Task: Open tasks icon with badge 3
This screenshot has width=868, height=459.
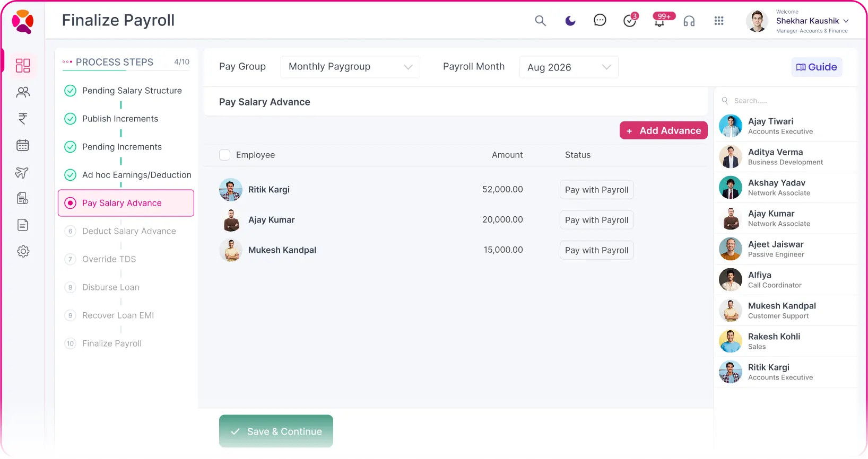Action: pyautogui.click(x=630, y=20)
